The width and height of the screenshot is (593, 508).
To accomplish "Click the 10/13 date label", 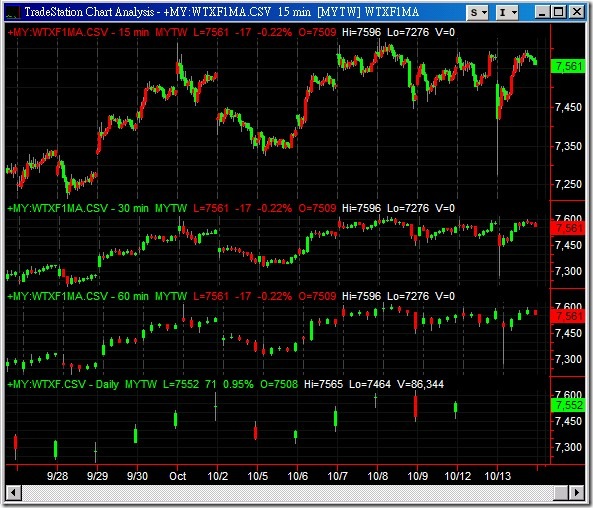I will (x=498, y=476).
